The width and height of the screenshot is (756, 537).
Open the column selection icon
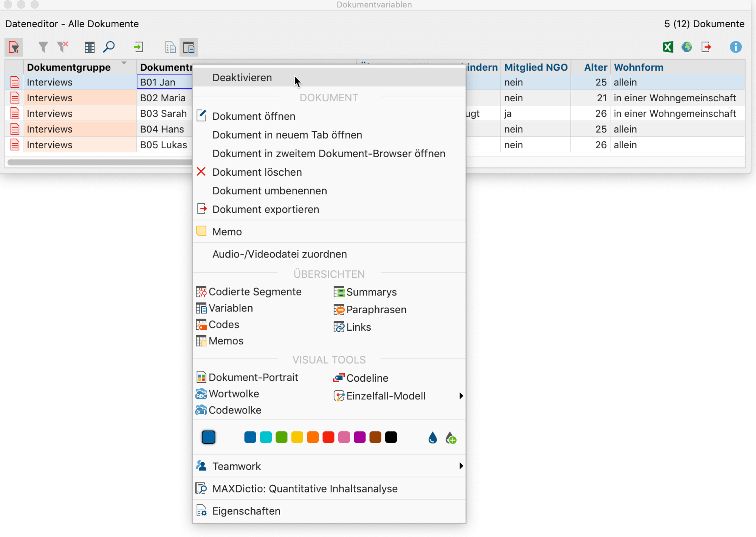[x=90, y=47]
